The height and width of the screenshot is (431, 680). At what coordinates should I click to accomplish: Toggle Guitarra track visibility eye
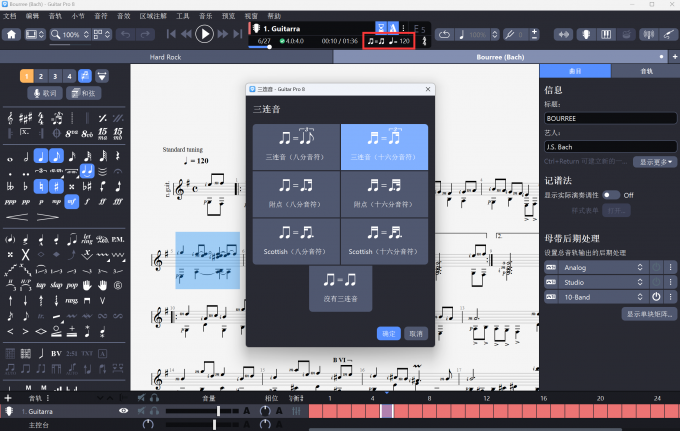coord(124,411)
